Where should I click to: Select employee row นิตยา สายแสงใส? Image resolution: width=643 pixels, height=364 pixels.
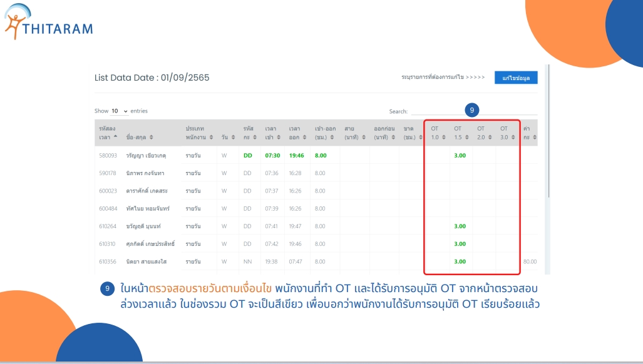coord(150,261)
